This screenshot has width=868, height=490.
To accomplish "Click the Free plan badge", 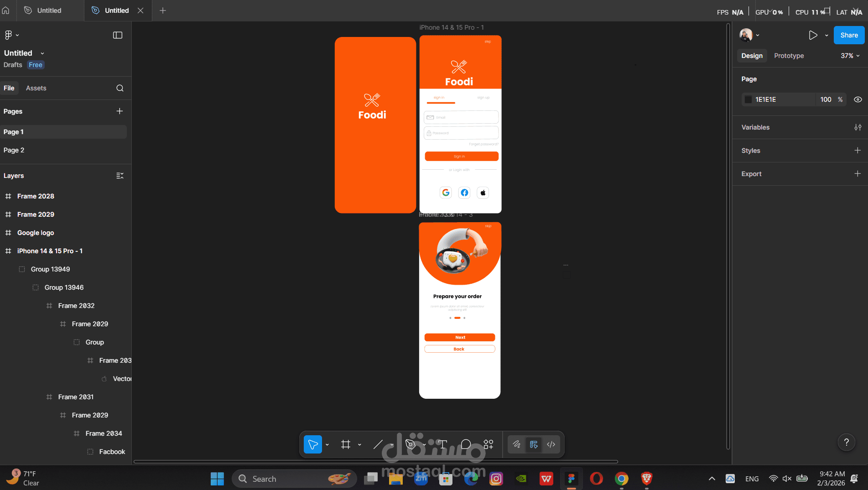I will pyautogui.click(x=35, y=65).
